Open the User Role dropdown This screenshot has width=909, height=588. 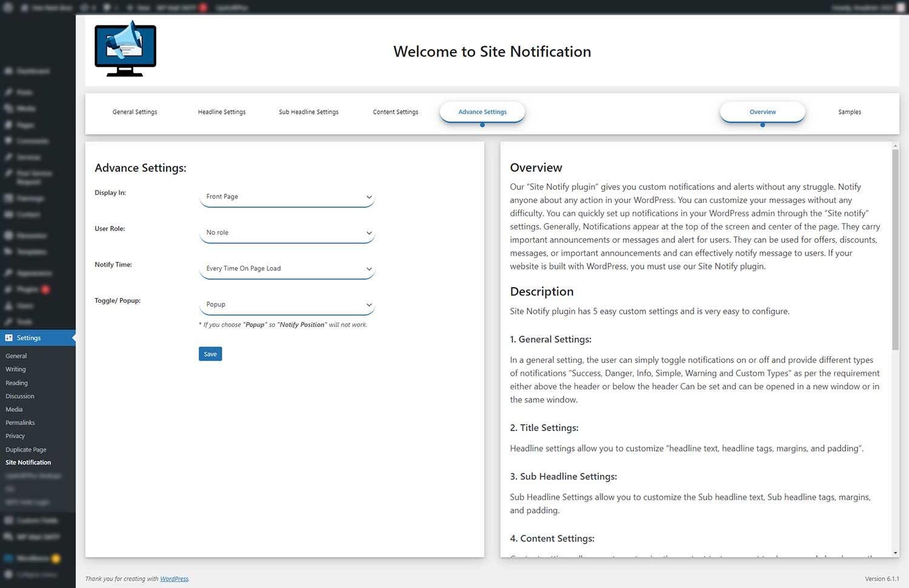click(287, 233)
